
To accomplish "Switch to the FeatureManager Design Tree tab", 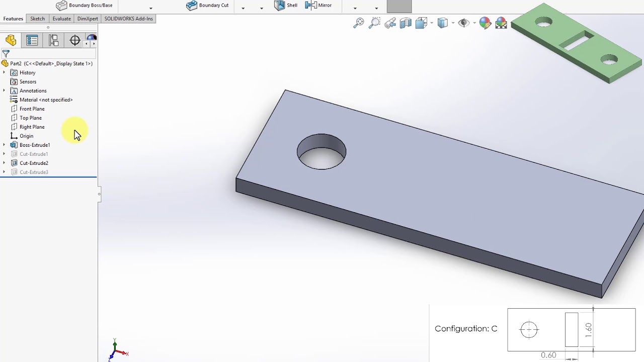I will (x=11, y=40).
